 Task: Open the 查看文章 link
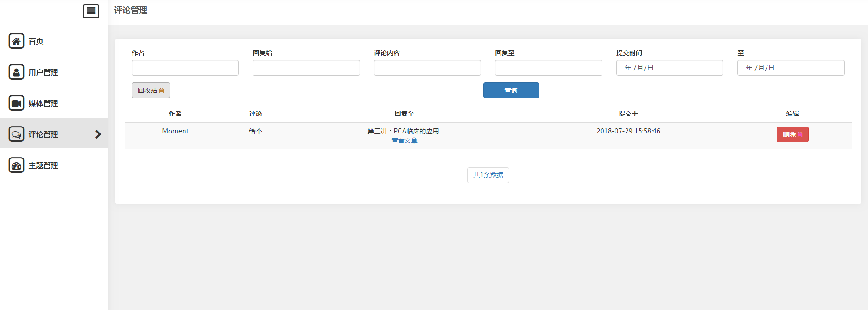click(x=404, y=140)
